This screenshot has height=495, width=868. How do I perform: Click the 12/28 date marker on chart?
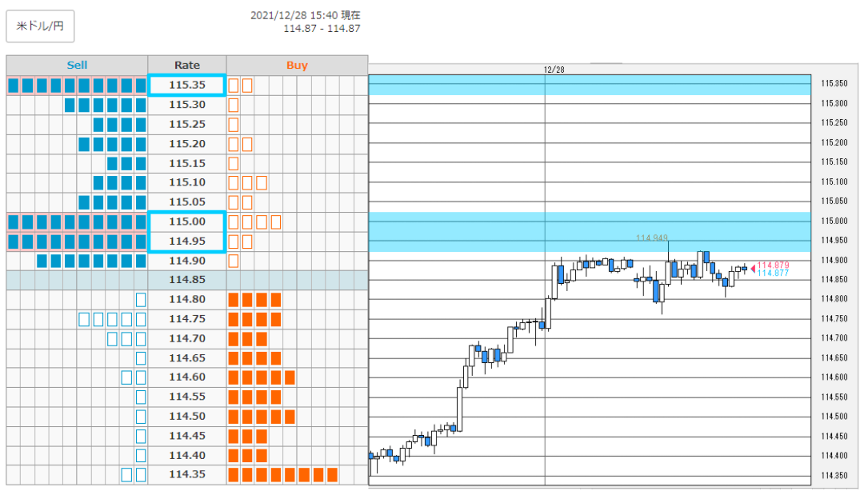(x=554, y=70)
